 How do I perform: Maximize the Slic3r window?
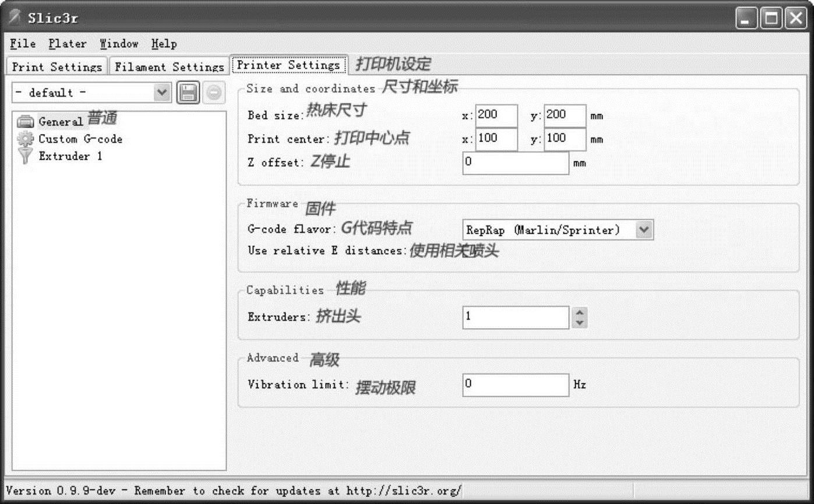[x=770, y=19]
